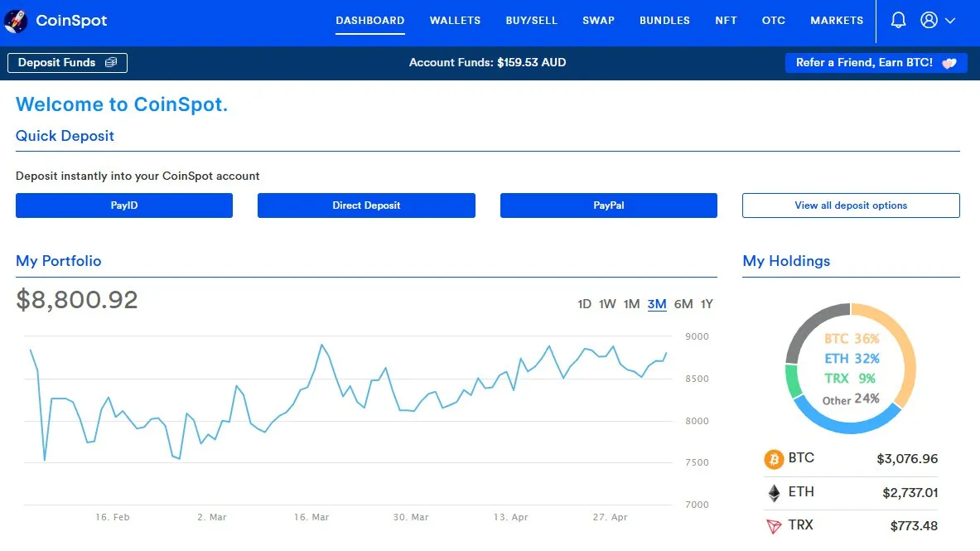
Task: Click the Deposit Funds button
Action: [x=67, y=62]
